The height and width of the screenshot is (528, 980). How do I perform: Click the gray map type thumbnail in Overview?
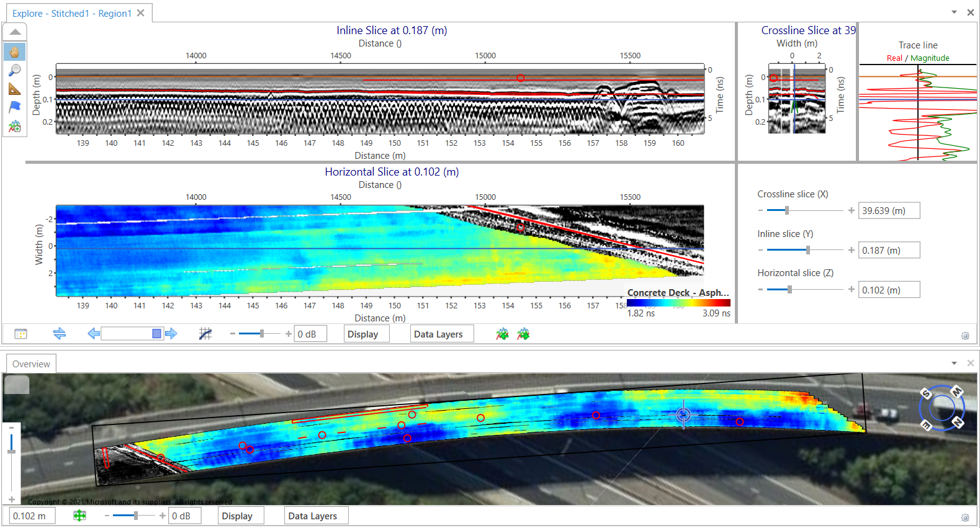[17, 385]
